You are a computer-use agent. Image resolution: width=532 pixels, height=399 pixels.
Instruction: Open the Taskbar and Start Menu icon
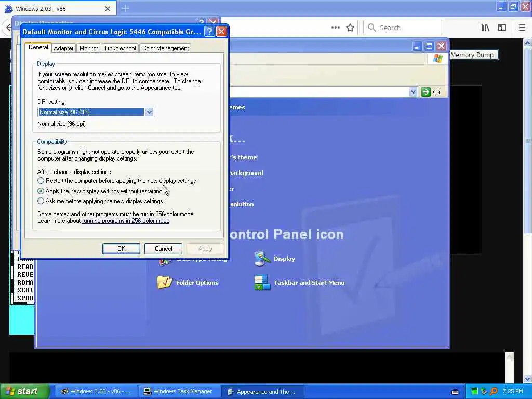[x=299, y=283]
